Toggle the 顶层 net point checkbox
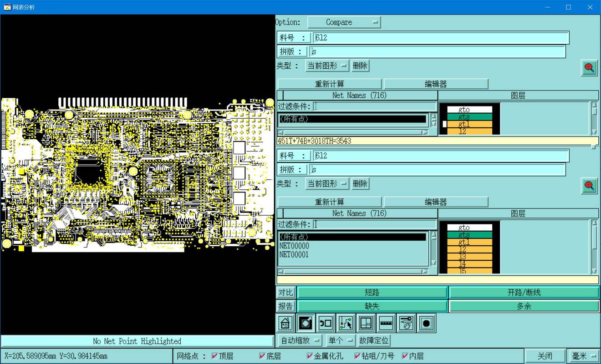The height and width of the screenshot is (364, 601). 215,356
